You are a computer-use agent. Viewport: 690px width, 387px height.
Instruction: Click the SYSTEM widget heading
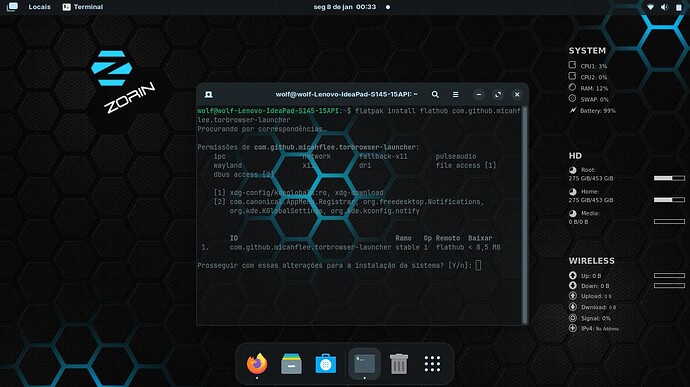[587, 51]
